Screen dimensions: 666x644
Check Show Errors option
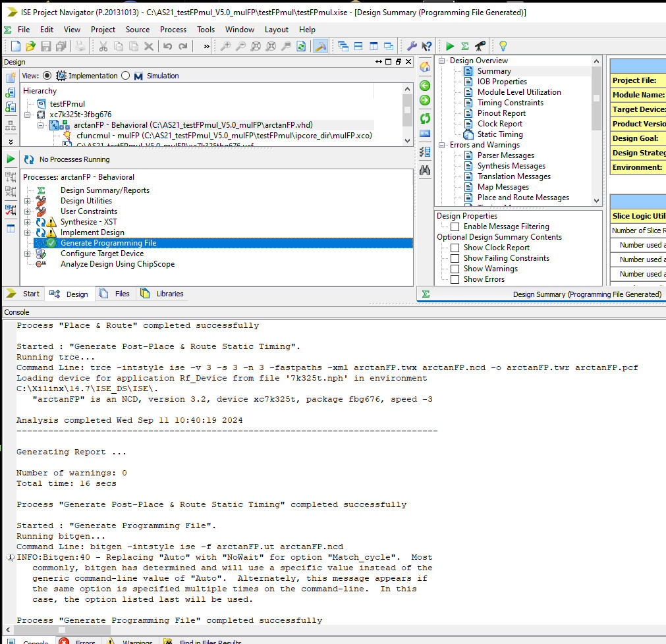pyautogui.click(x=455, y=279)
